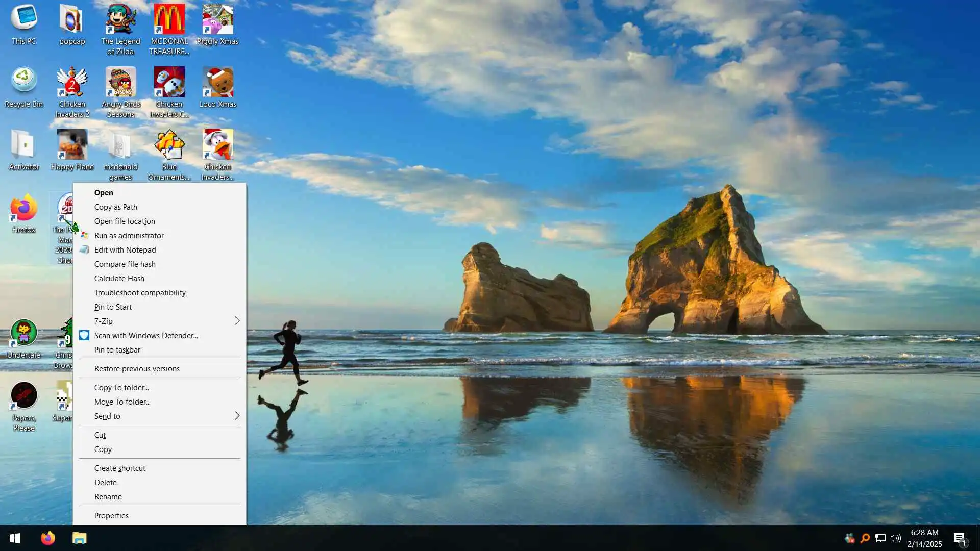Click the Loco Xmas teddy bear icon
980x551 pixels.
[217, 83]
